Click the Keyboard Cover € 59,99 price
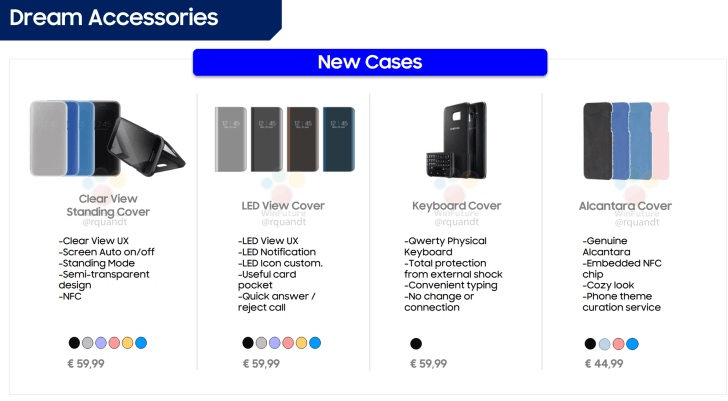728x401 pixels. (x=429, y=364)
